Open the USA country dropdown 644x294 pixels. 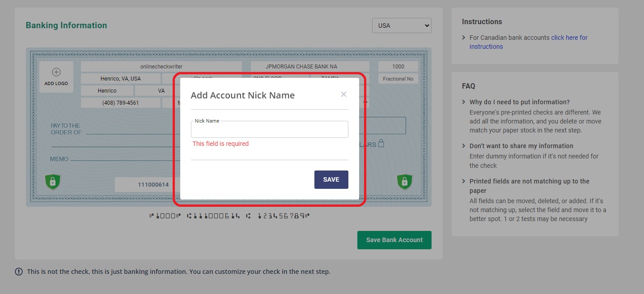pyautogui.click(x=402, y=26)
